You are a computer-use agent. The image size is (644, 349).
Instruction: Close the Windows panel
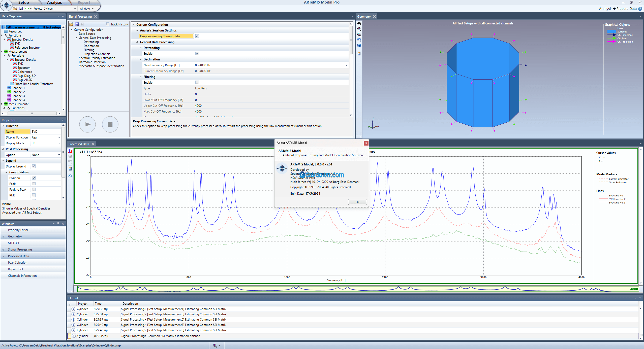click(63, 224)
